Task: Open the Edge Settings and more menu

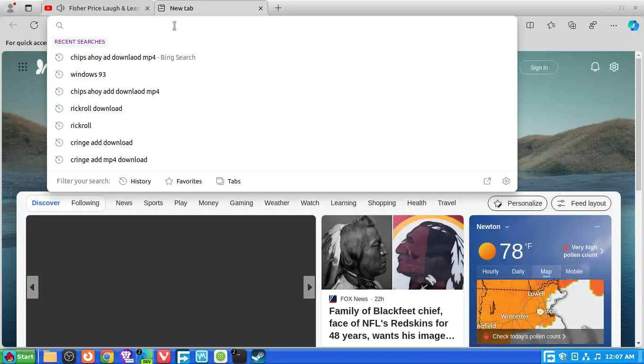Action: pos(614,25)
